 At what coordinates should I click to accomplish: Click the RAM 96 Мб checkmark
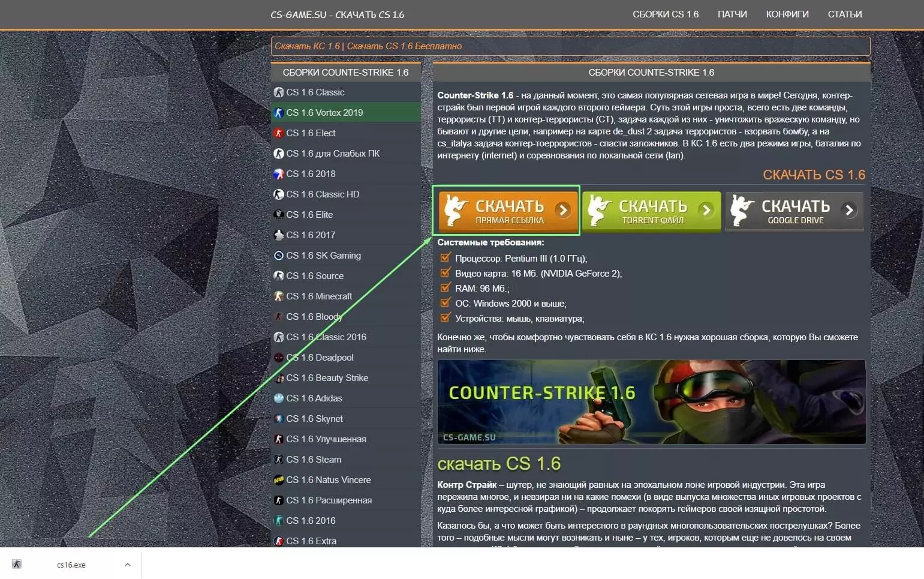coord(445,288)
